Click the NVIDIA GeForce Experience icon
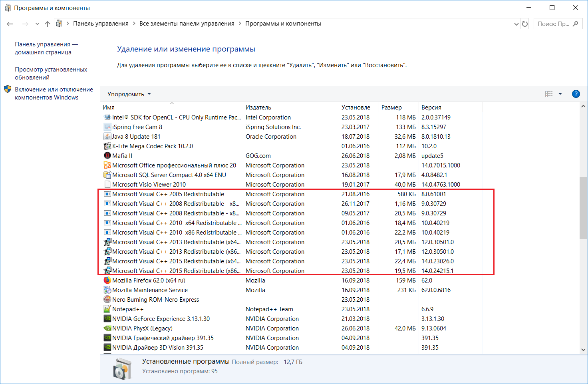Screen dimensions: 588x384 [x=107, y=319]
